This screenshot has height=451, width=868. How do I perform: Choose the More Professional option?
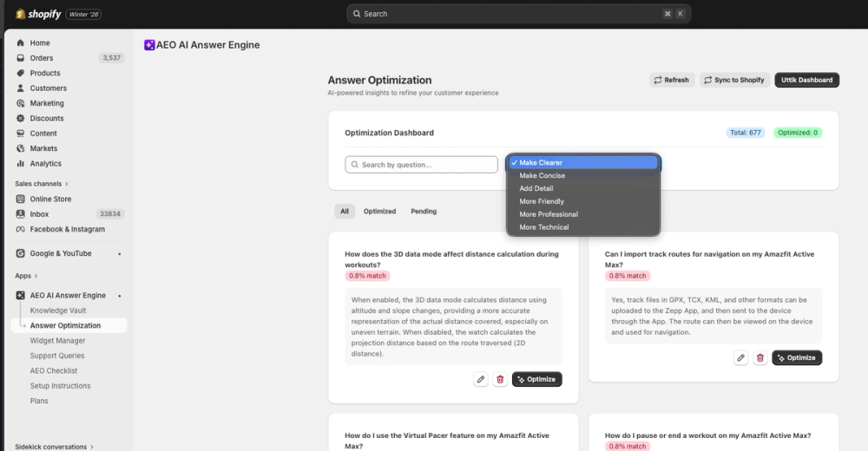pyautogui.click(x=583, y=214)
